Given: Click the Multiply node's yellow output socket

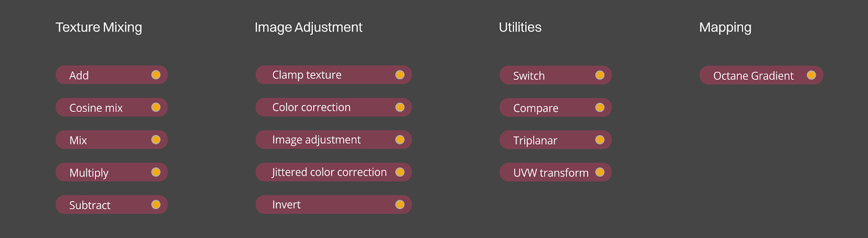Looking at the screenshot, I should point(156,172).
